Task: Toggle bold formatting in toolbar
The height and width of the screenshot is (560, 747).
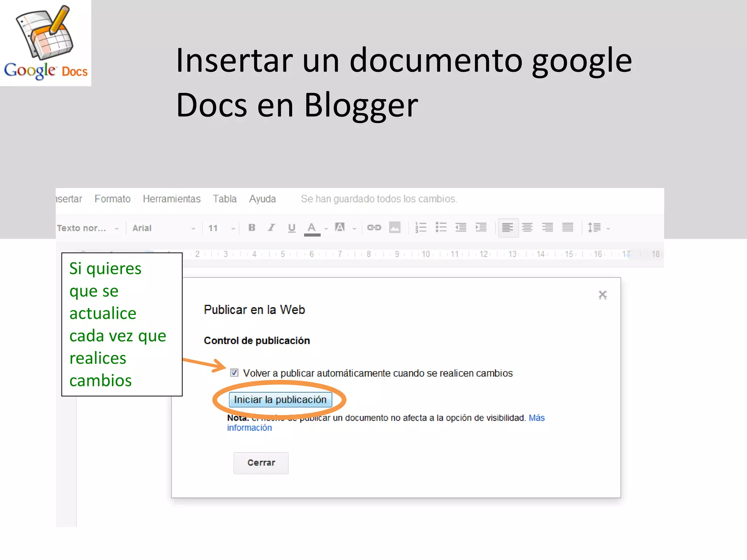Action: pyautogui.click(x=252, y=228)
